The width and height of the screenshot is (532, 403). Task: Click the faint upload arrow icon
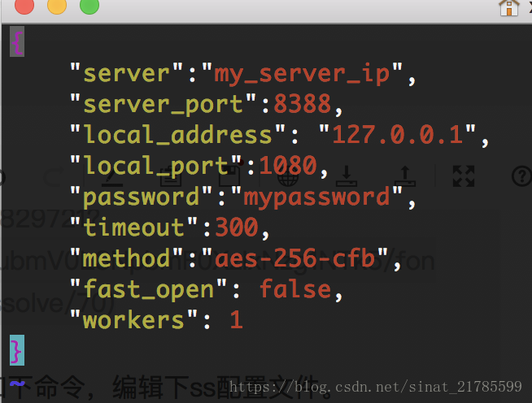404,175
